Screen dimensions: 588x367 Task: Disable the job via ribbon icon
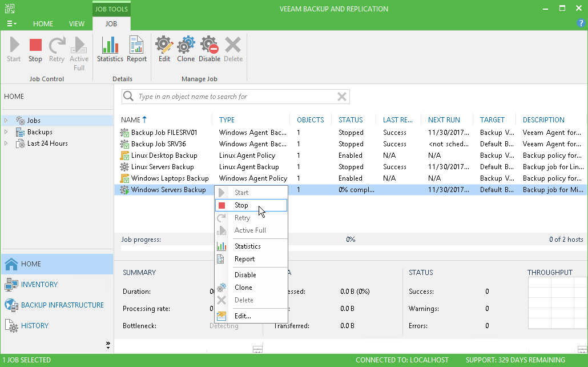[210, 50]
